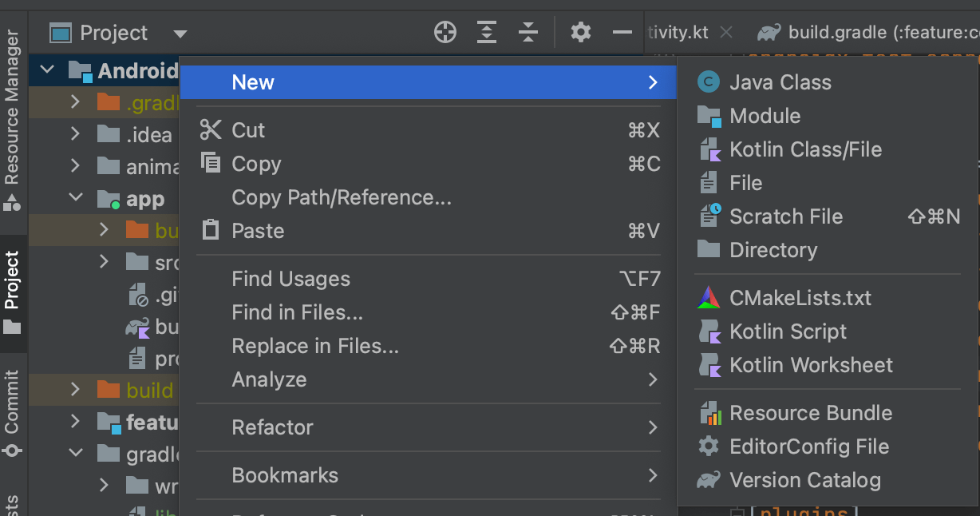980x516 pixels.
Task: Click the app module folder icon
Action: [x=109, y=199]
